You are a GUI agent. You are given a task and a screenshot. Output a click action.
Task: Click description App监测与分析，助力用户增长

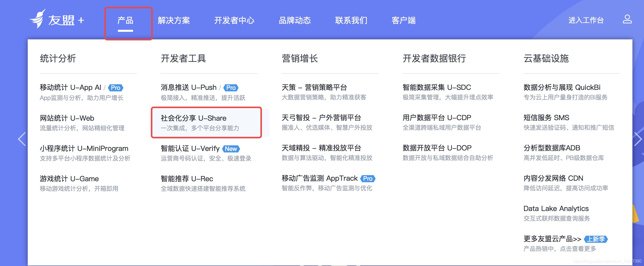point(82,98)
